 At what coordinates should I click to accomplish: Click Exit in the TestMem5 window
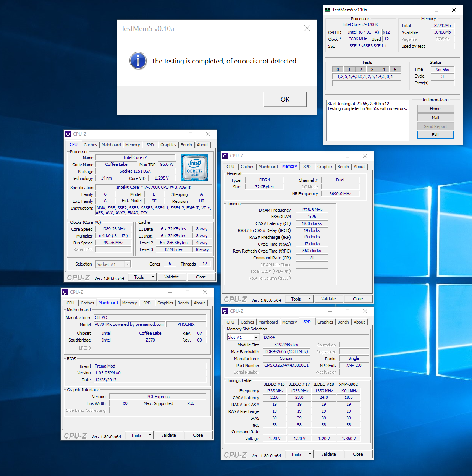(x=435, y=135)
